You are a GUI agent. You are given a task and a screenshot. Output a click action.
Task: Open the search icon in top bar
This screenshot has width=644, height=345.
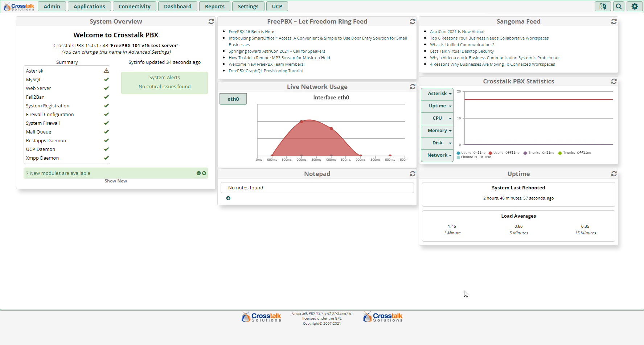[x=619, y=6]
